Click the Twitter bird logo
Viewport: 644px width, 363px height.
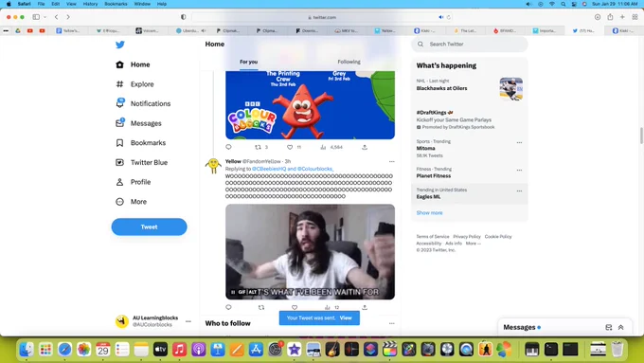[120, 45]
